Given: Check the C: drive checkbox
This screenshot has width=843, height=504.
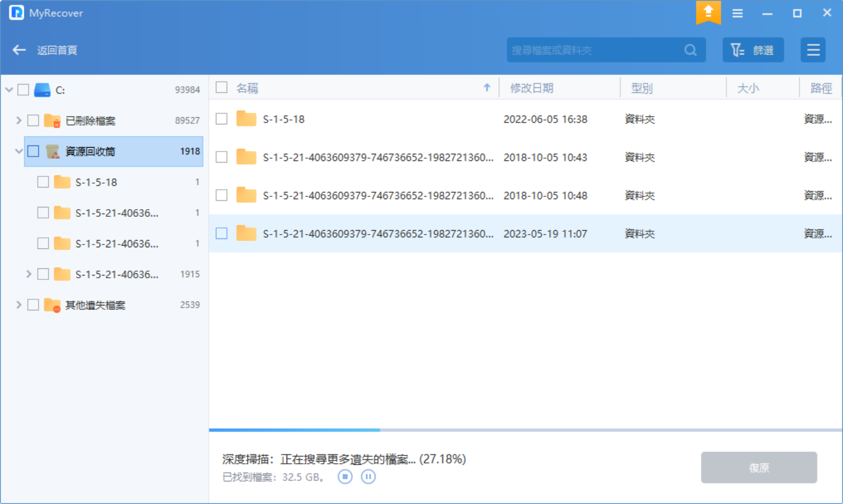Looking at the screenshot, I should [23, 90].
